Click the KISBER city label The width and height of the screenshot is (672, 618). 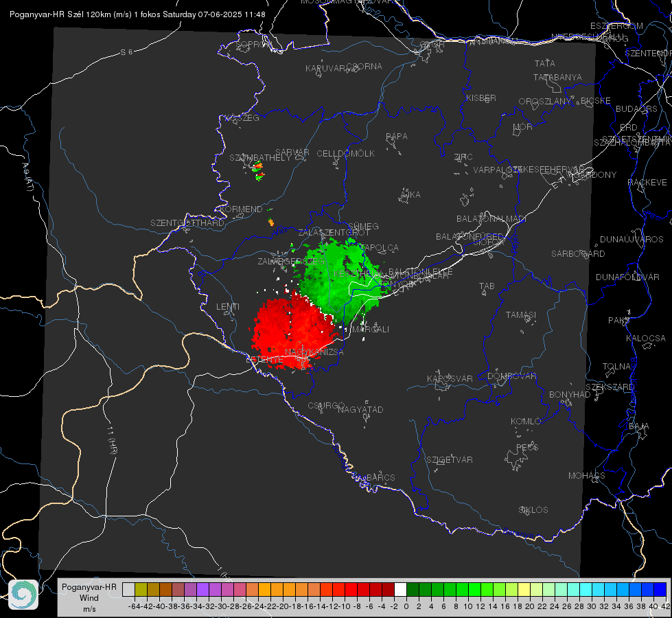point(481,98)
